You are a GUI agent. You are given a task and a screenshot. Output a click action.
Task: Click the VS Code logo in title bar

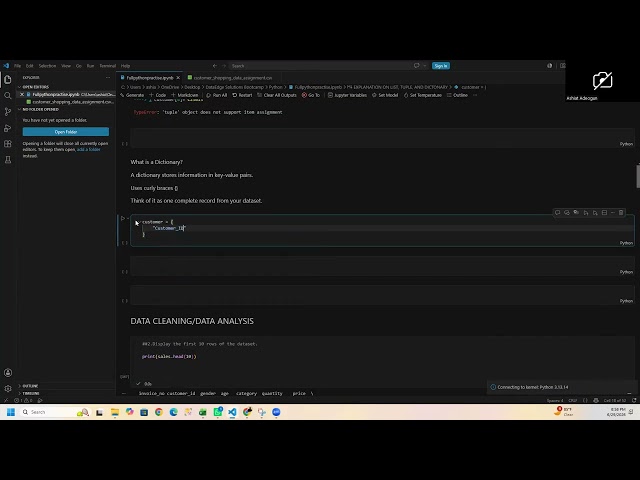6,66
